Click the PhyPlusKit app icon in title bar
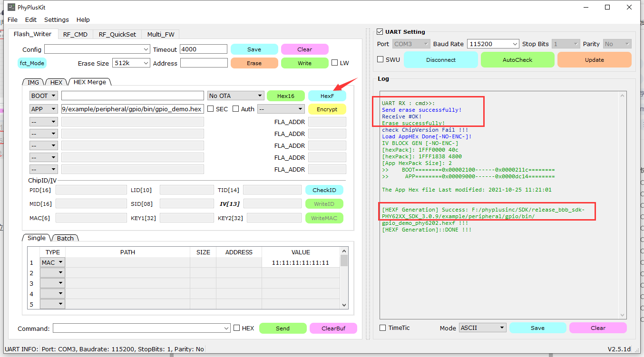Viewport: 644px width, 357px height. (11, 7)
